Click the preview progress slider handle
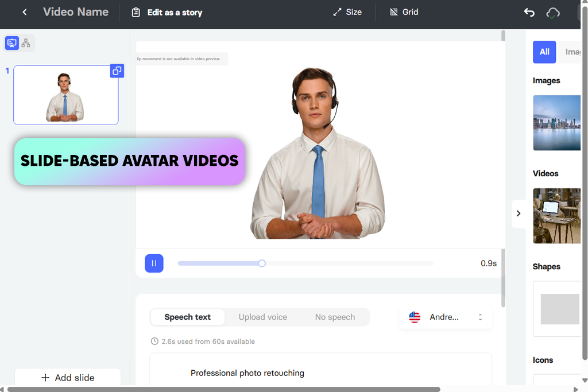Viewport: 588px width, 392px height. 262,263
